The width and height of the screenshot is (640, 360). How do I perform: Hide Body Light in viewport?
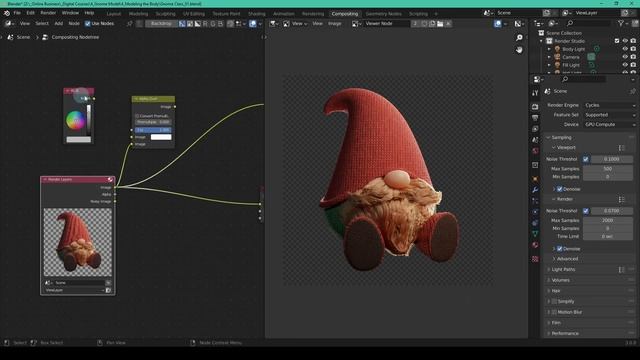pos(625,49)
